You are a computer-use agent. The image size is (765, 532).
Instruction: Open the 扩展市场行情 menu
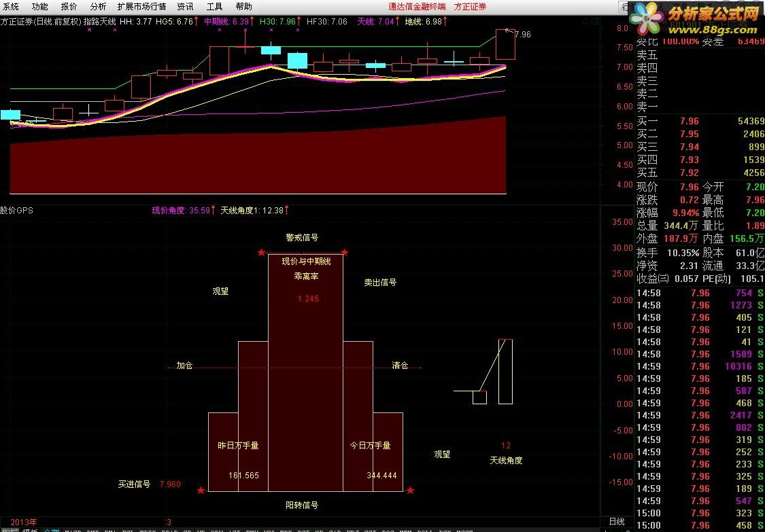141,6
